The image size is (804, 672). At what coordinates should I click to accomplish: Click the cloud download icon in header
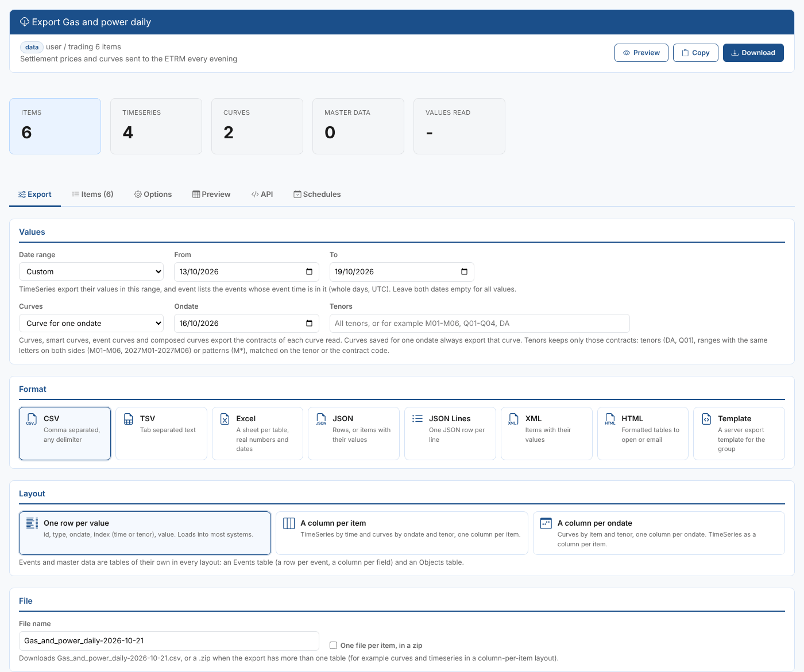click(x=25, y=22)
